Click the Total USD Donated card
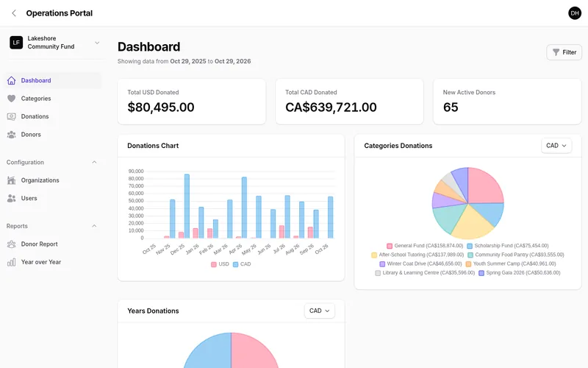588x368 pixels. pyautogui.click(x=192, y=102)
